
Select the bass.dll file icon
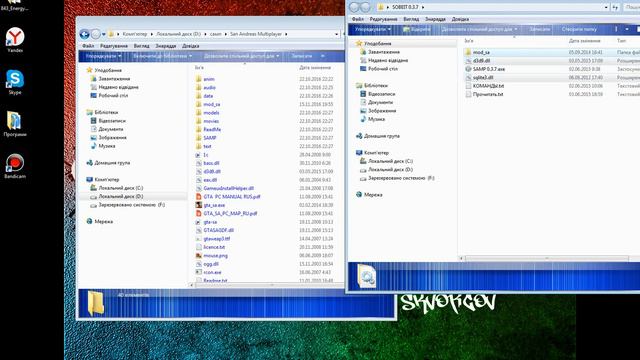198,163
